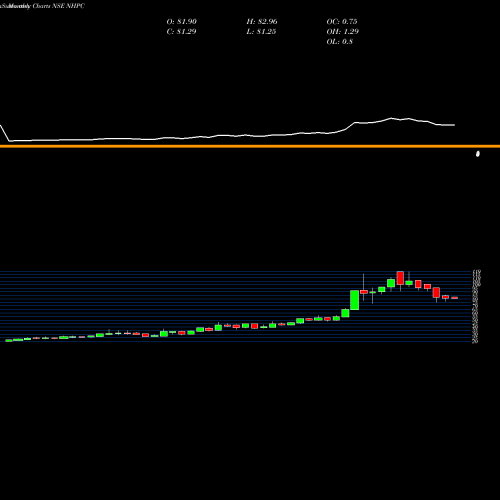Select the low price 'L: 81.25'

(261, 32)
